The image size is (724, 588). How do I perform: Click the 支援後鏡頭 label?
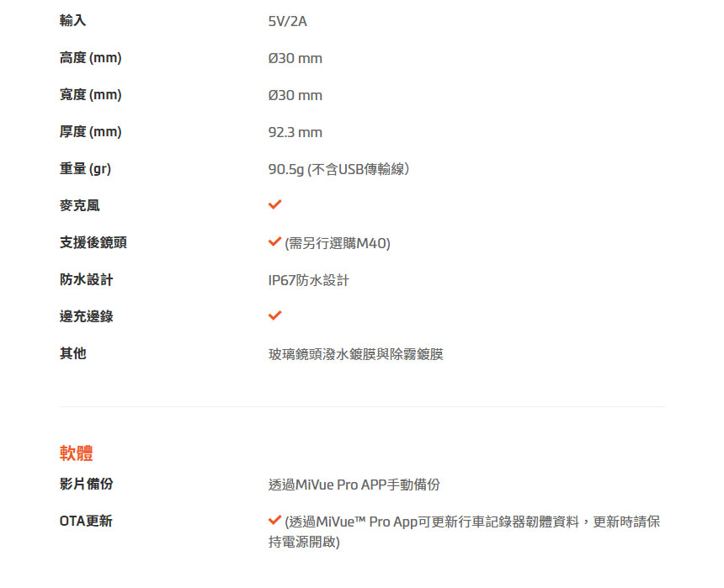(93, 242)
